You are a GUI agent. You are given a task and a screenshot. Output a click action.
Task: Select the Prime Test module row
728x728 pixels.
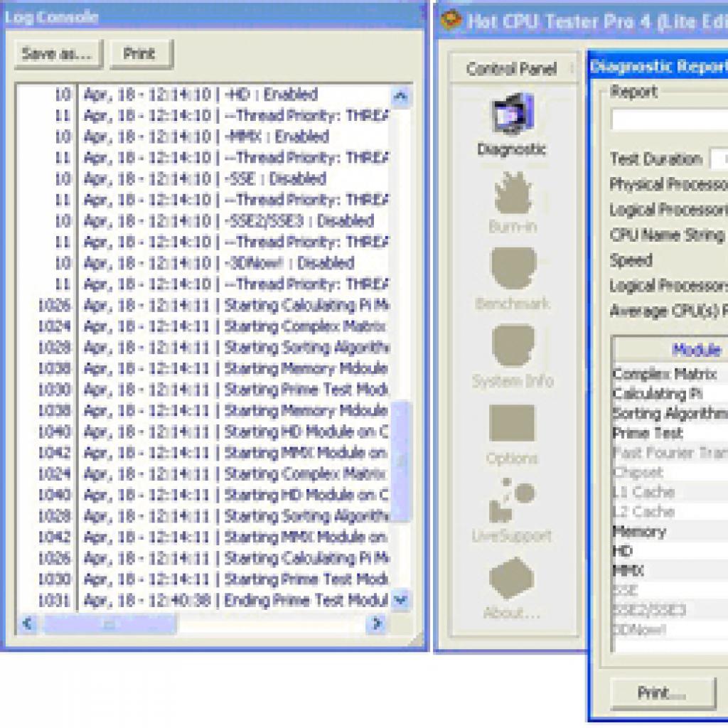coord(670,433)
